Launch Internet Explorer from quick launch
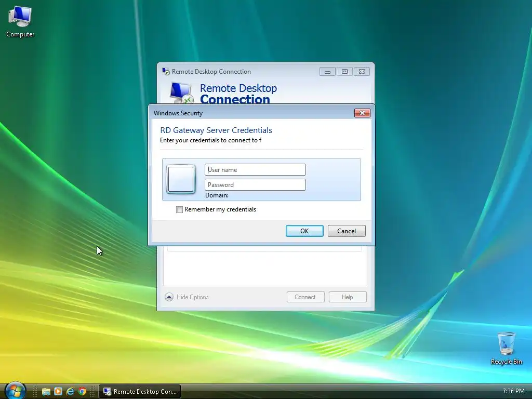Viewport: 532px width, 399px height. pos(70,392)
